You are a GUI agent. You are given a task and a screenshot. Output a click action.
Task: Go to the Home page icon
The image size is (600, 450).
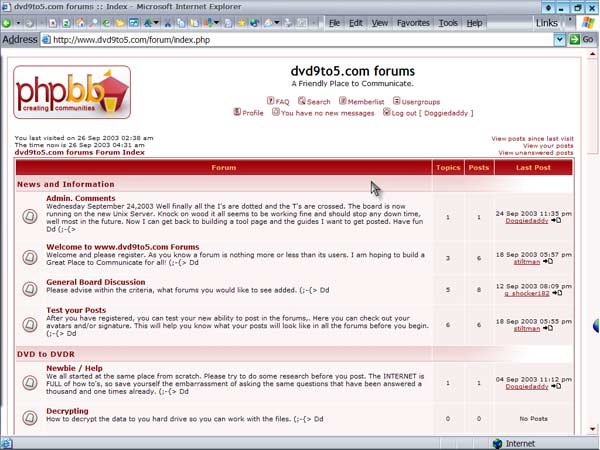click(x=80, y=23)
